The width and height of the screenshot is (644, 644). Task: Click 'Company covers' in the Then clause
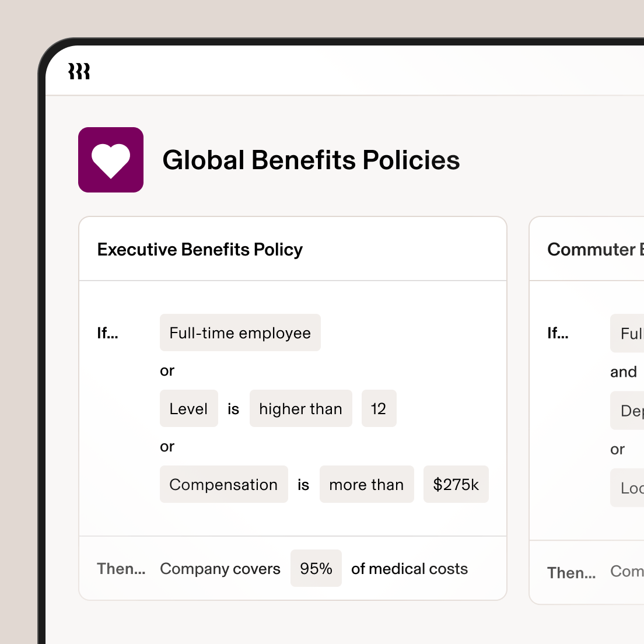(x=220, y=568)
